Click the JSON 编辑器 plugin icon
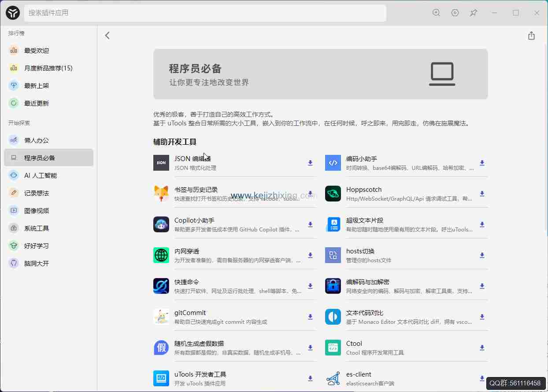Image resolution: width=548 pixels, height=392 pixels. 161,163
